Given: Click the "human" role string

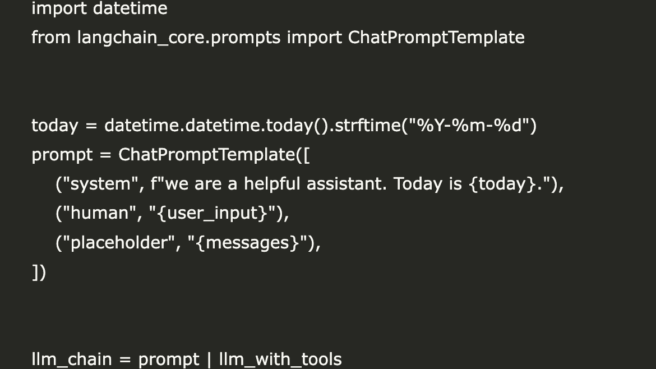Looking at the screenshot, I should (x=101, y=213).
